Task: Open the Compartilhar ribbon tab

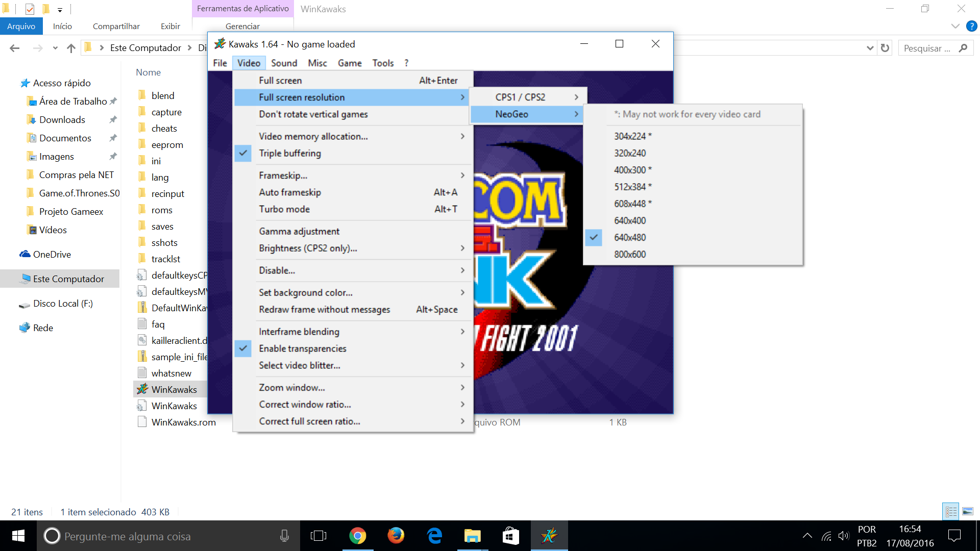Action: pyautogui.click(x=116, y=26)
